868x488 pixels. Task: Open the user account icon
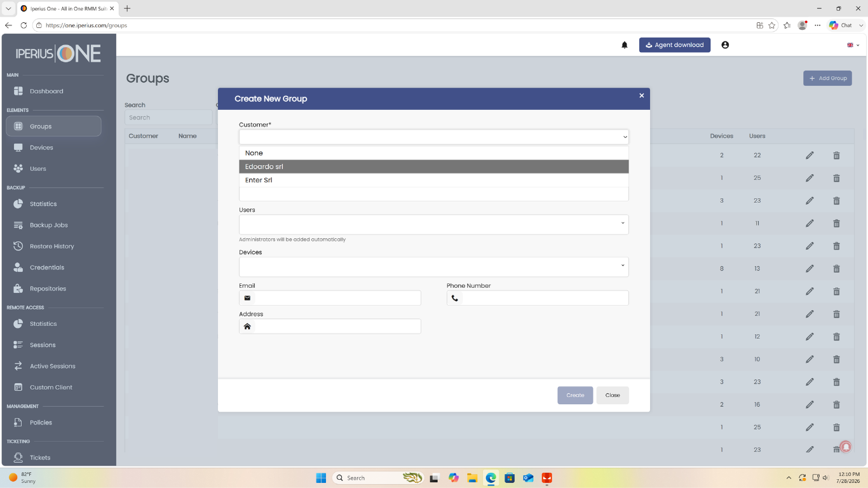[x=725, y=45]
